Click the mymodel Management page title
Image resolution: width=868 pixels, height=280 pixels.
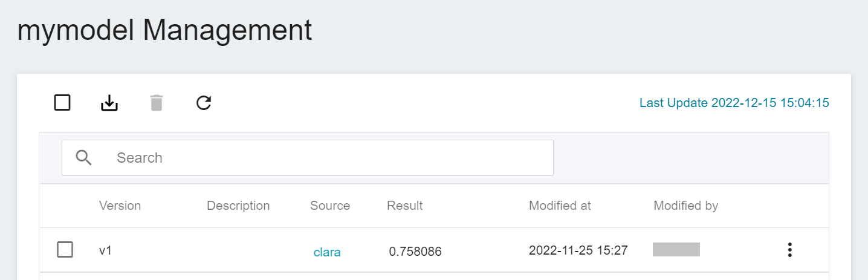[x=164, y=30]
